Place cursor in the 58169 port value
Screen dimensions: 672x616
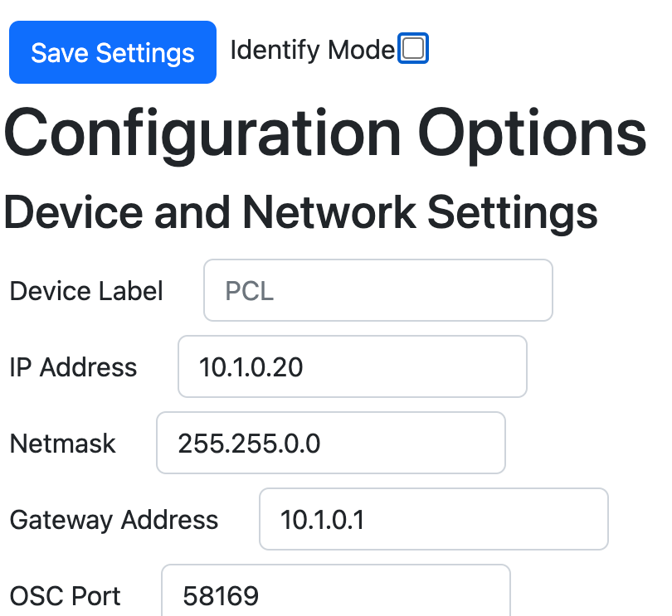click(221, 596)
